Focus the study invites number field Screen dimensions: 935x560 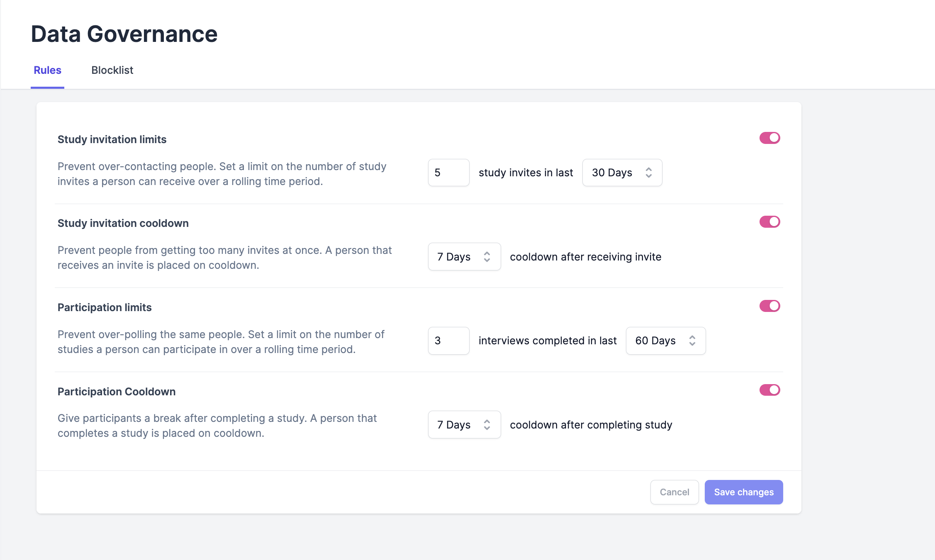448,173
